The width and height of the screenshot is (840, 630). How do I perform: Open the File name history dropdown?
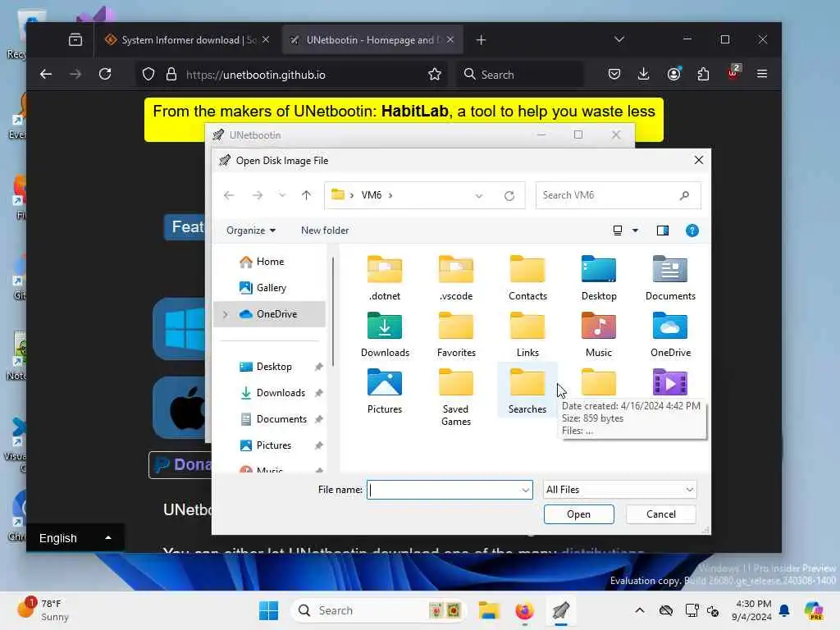click(525, 490)
